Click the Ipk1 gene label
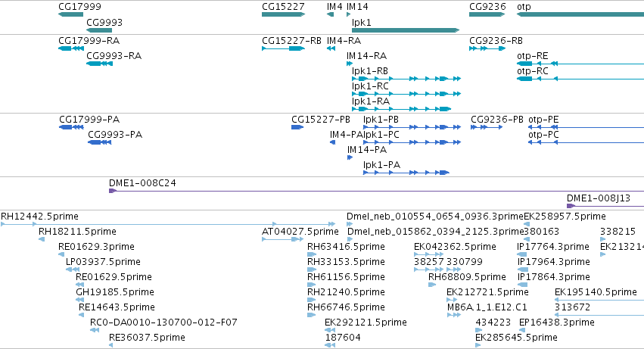Image resolution: width=644 pixels, height=349 pixels. 362,22
